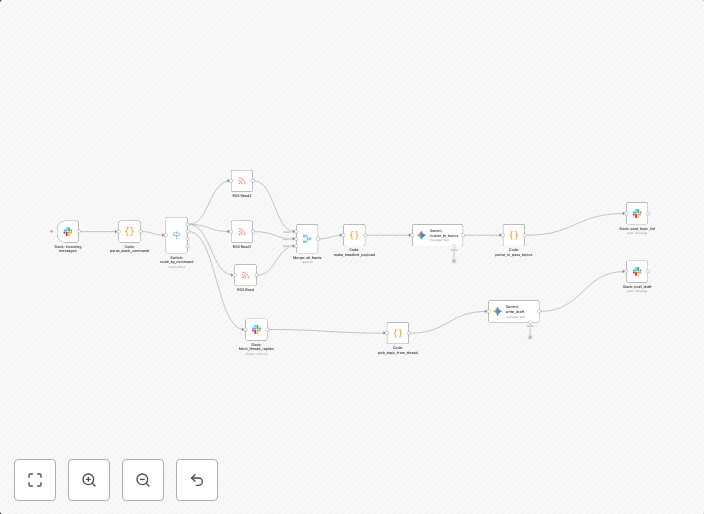
Task: Open the Merge all_feeds node
Action: pos(307,239)
